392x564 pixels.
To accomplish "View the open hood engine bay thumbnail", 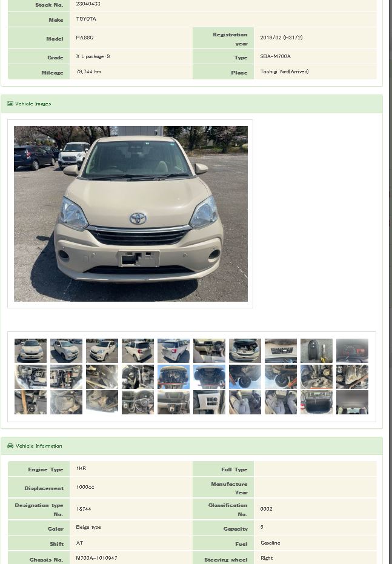I will [245, 350].
